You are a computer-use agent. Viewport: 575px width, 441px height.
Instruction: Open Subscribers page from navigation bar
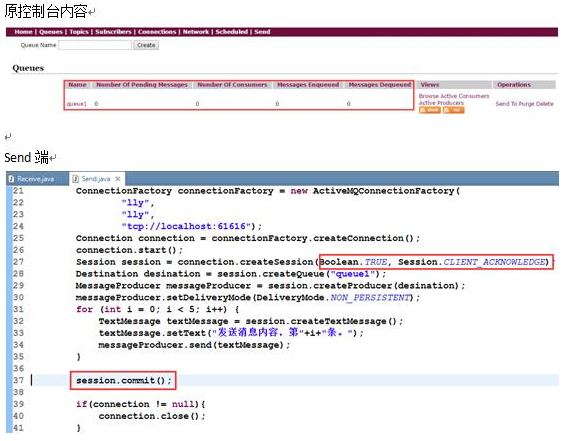(x=113, y=32)
